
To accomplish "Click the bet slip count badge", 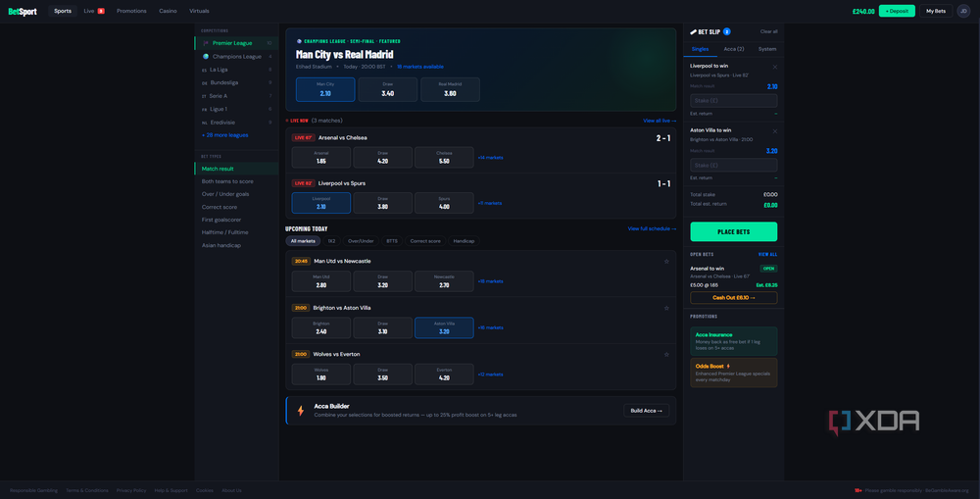I will 727,32.
